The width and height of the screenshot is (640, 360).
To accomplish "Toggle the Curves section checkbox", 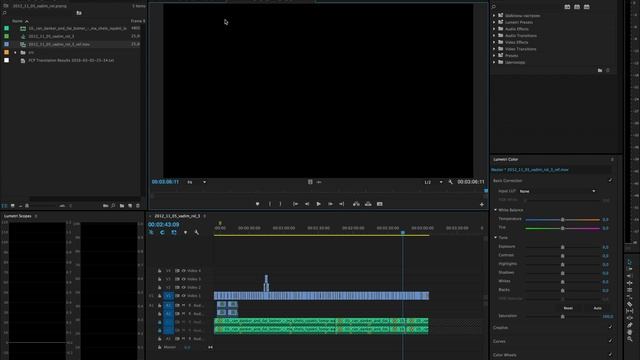I will pyautogui.click(x=610, y=341).
